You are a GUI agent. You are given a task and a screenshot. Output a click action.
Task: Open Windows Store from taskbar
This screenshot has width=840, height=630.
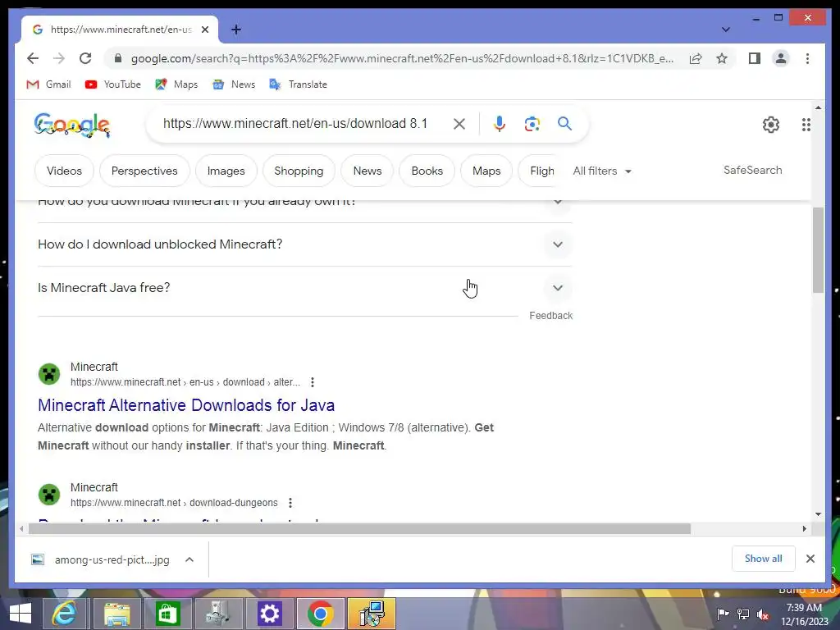pos(167,614)
